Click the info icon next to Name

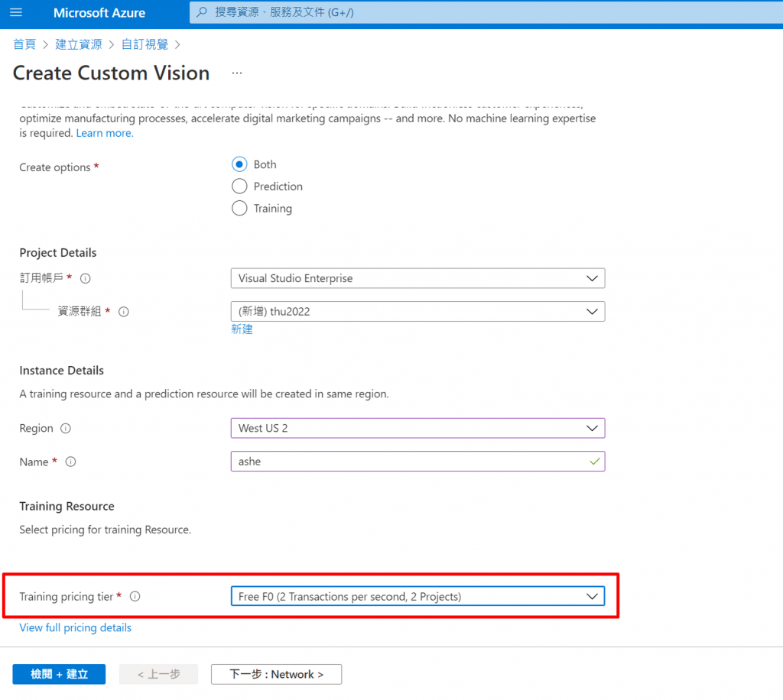[x=71, y=462]
